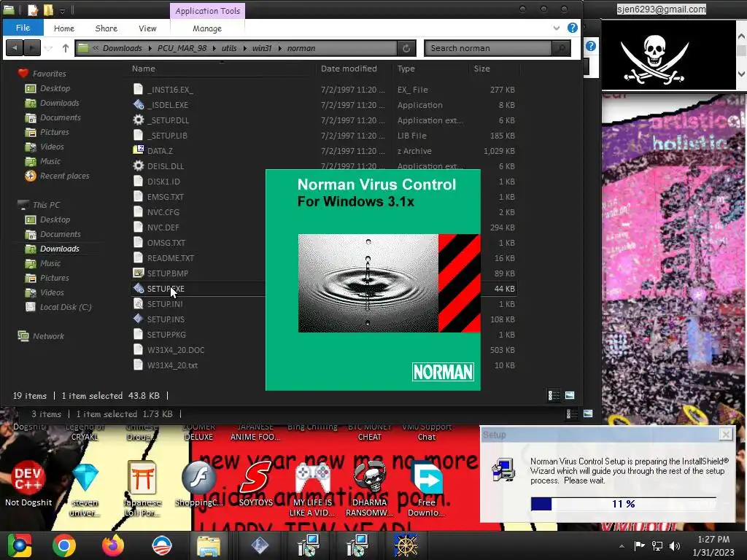Open the View ribbon tab
The image size is (747, 560).
pyautogui.click(x=147, y=28)
